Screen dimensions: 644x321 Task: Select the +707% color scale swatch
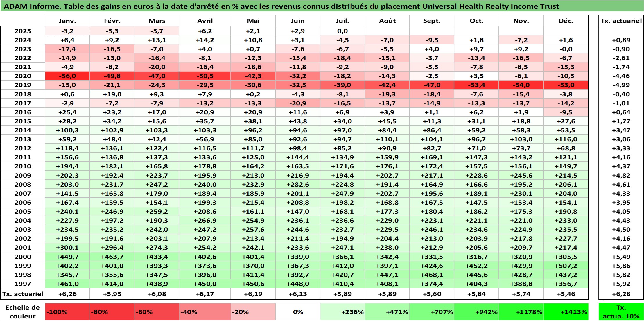point(432,312)
